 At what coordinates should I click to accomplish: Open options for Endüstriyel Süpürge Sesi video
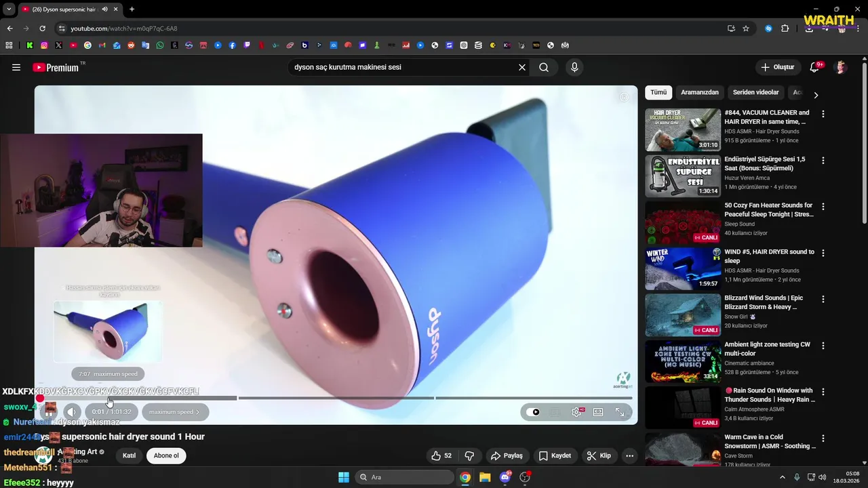823,160
